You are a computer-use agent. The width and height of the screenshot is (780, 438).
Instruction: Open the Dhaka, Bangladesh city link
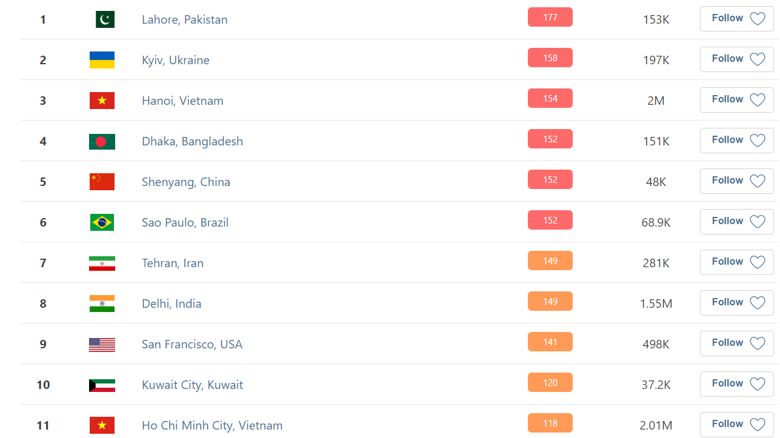coord(192,141)
